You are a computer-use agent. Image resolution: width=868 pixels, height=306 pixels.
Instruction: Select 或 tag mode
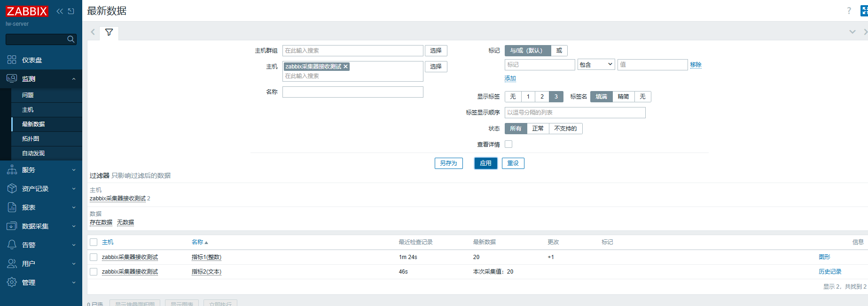(559, 51)
